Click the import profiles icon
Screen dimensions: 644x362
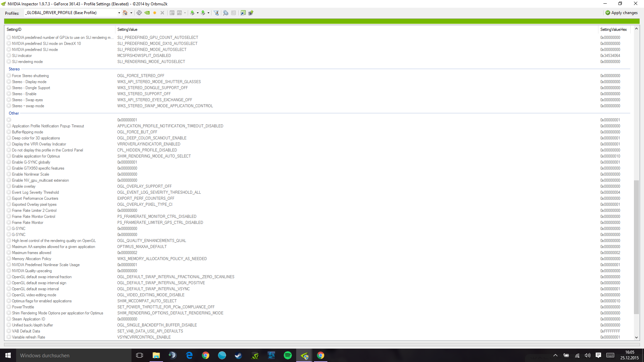pyautogui.click(x=203, y=13)
